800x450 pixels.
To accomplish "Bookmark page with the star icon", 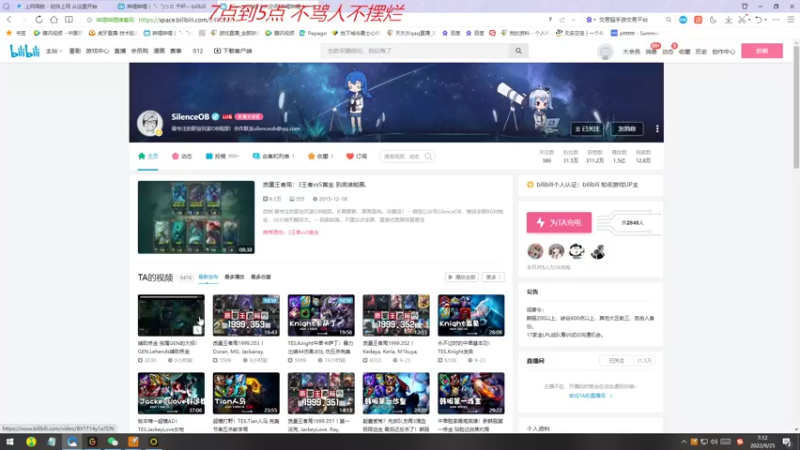I will point(89,20).
